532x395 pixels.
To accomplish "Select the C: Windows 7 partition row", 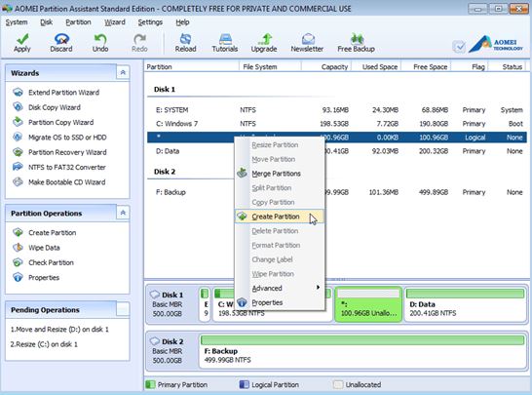I will [337, 124].
